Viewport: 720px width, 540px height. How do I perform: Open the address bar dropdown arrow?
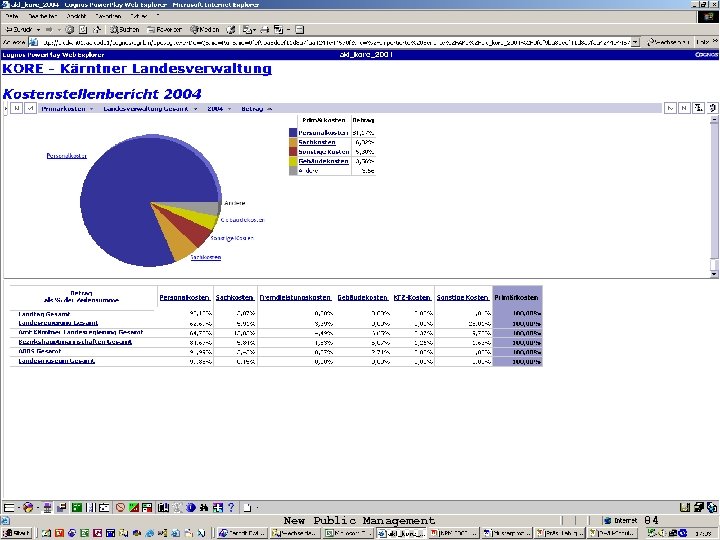pos(636,42)
